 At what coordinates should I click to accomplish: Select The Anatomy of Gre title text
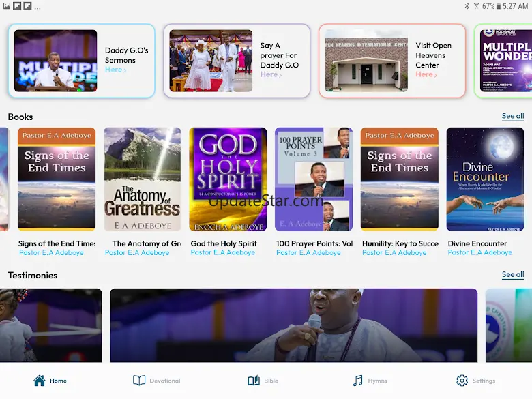[147, 243]
